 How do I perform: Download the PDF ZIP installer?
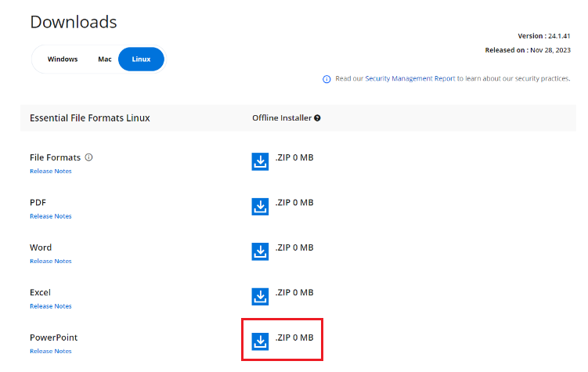[260, 206]
